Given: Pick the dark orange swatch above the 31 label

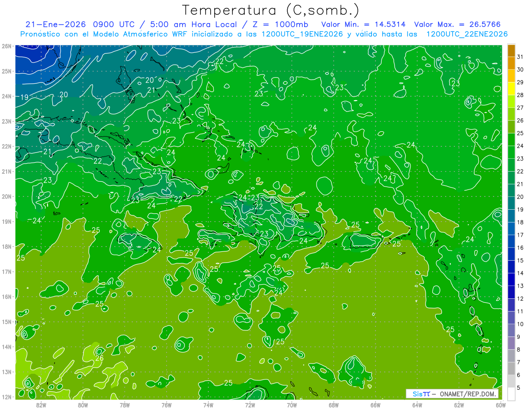Looking at the screenshot, I should [x=511, y=51].
